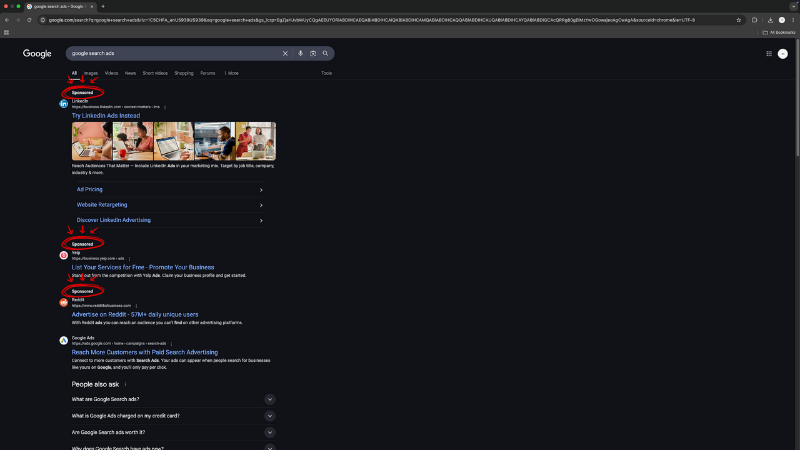Click the LinkedIn favicon in the first ad
800x450 pixels.
(x=64, y=104)
